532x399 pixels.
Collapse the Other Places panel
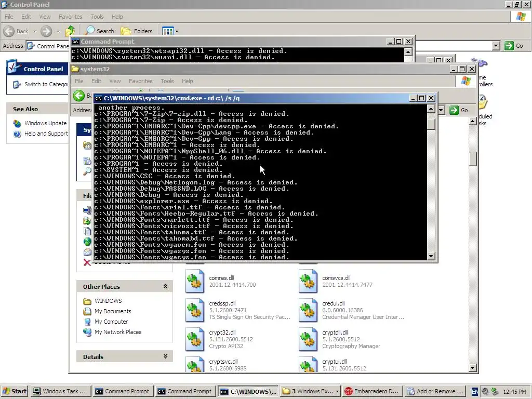coord(165,286)
